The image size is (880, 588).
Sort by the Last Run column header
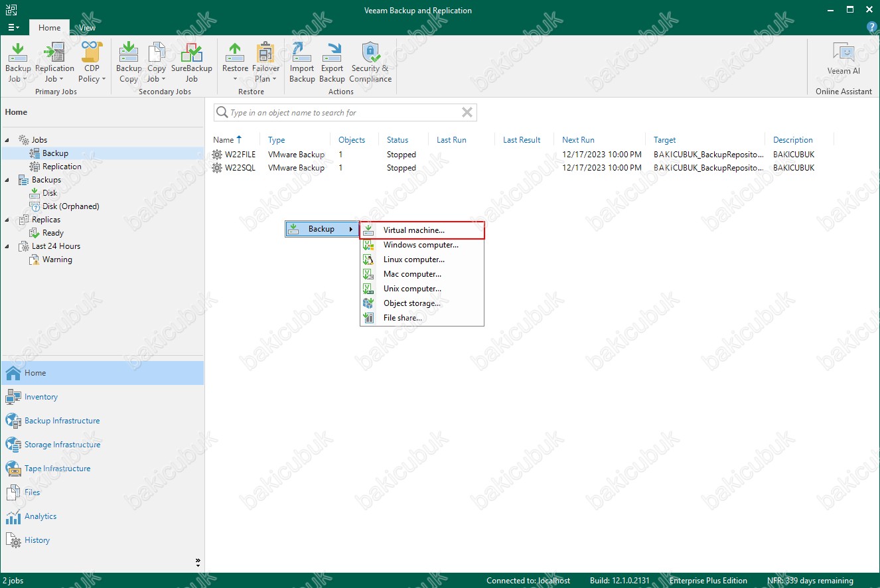tap(451, 140)
